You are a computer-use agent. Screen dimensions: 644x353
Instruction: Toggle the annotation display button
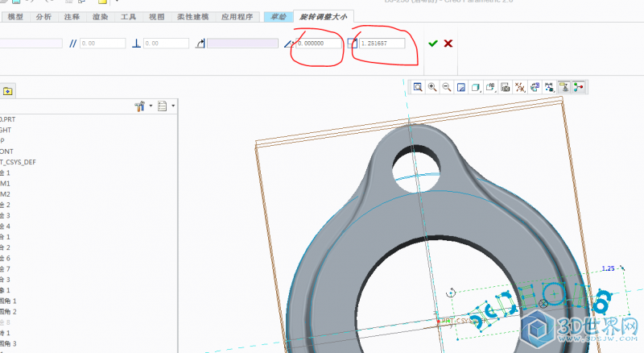click(x=564, y=87)
